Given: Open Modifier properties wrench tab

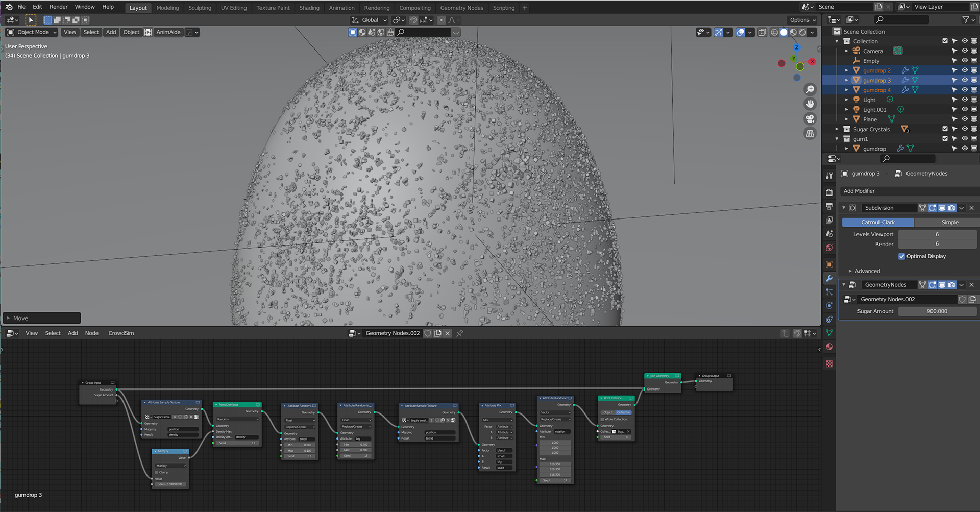Looking at the screenshot, I should click(829, 278).
